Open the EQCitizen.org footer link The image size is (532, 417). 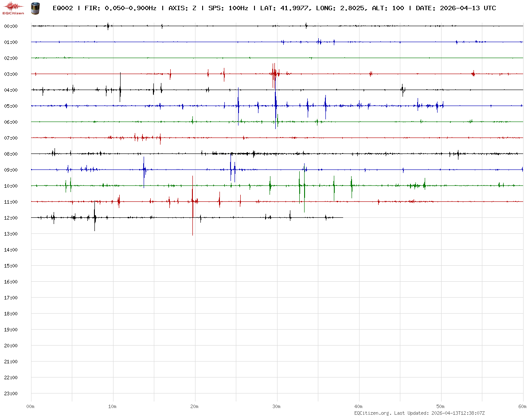point(372,413)
